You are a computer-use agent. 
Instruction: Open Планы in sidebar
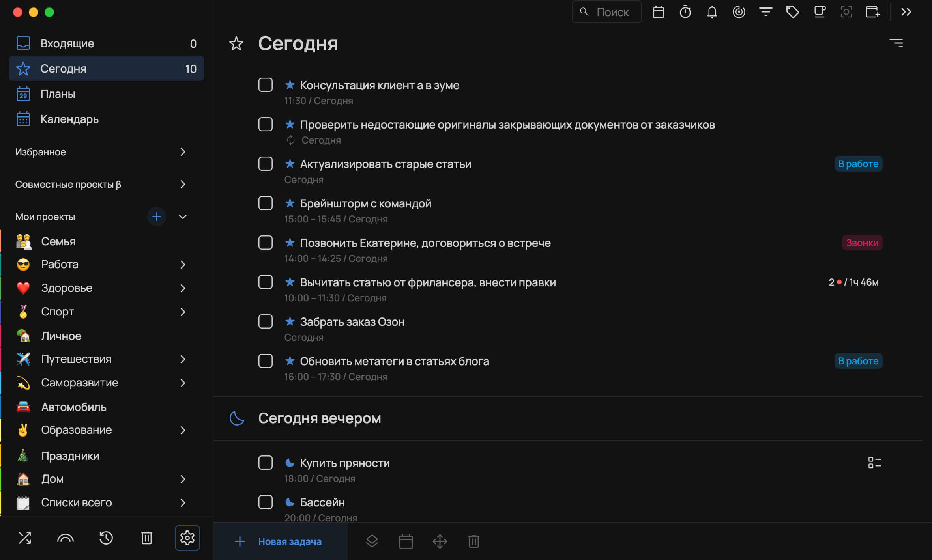(x=106, y=94)
